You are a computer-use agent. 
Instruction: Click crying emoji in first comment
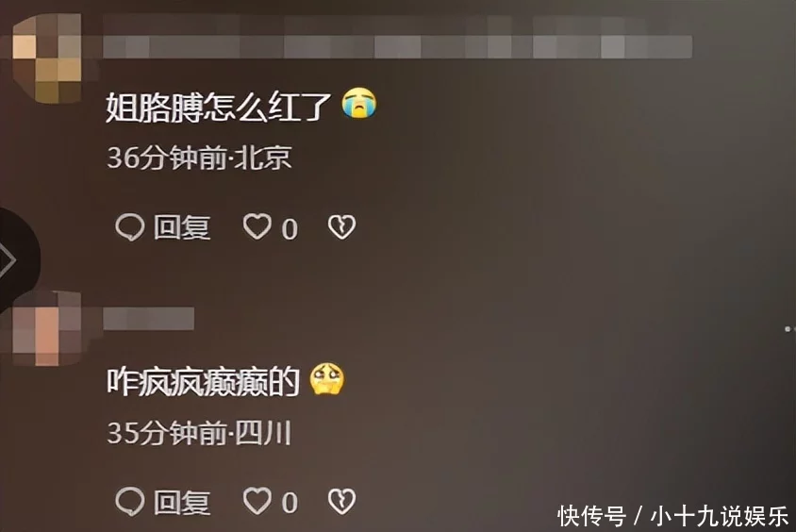tap(359, 103)
